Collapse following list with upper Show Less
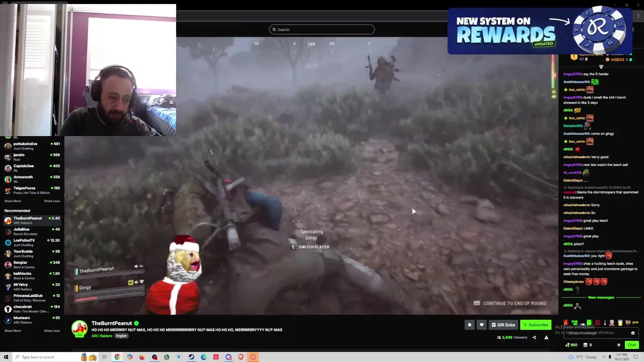 [52, 201]
